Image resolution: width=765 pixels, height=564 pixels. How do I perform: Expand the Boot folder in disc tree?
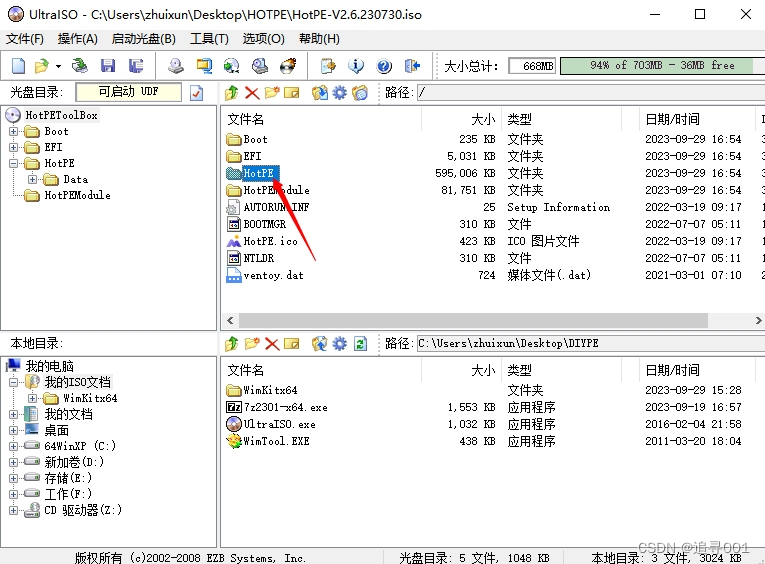tap(14, 131)
